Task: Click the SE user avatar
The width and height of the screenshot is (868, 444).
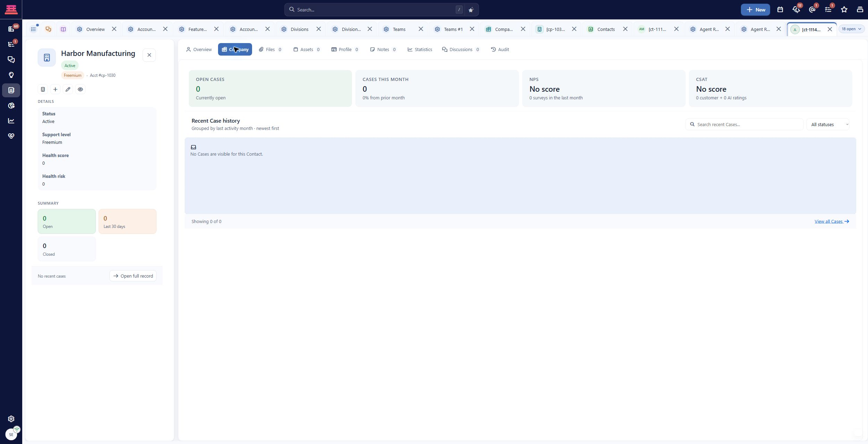Action: (11, 434)
